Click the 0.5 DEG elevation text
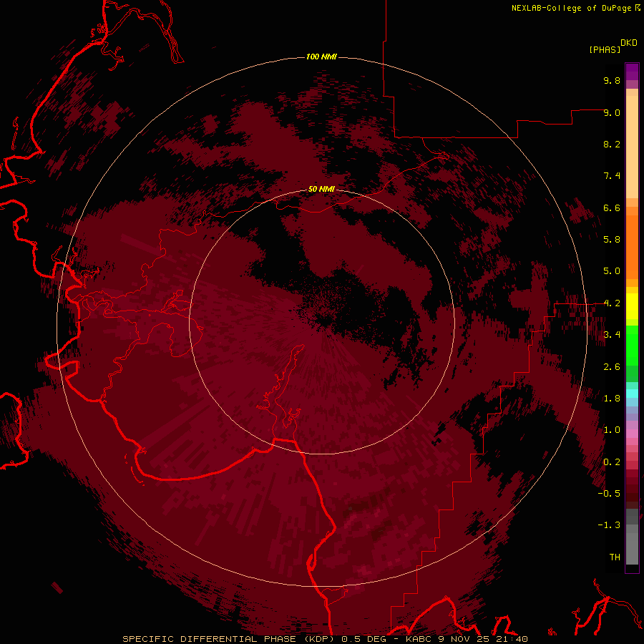 364,639
